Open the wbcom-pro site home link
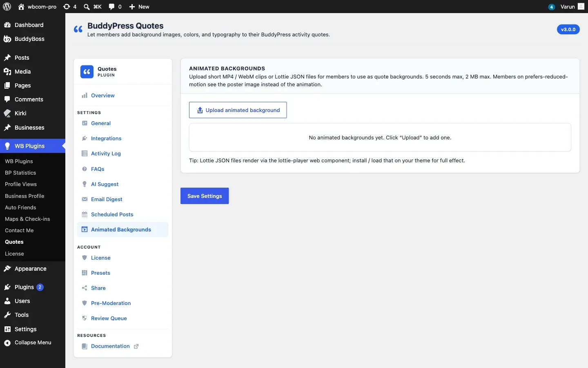Screen dimensions: 588x368 (x=37, y=7)
